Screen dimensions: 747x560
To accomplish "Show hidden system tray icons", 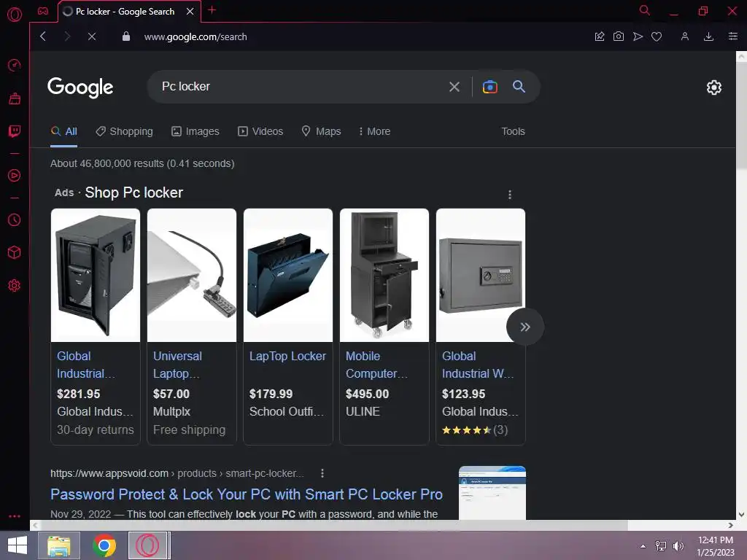I will tap(643, 546).
